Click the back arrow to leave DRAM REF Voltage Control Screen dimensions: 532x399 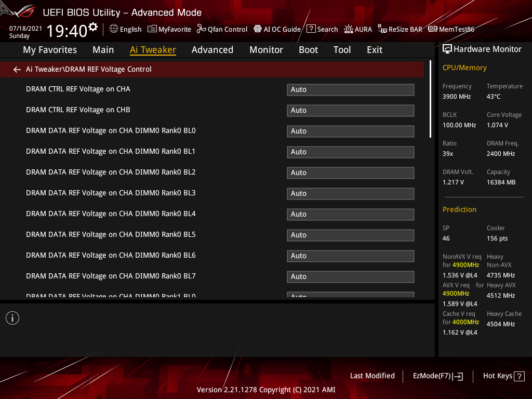17,69
